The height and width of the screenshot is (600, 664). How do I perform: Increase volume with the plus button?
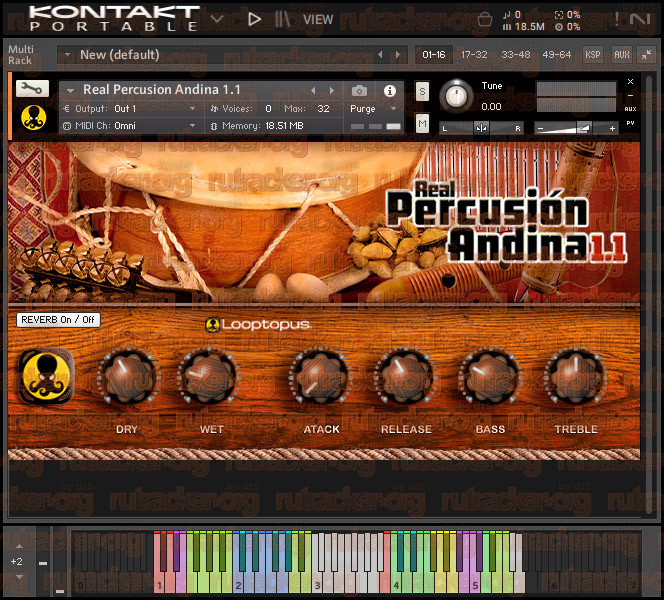pyautogui.click(x=612, y=128)
